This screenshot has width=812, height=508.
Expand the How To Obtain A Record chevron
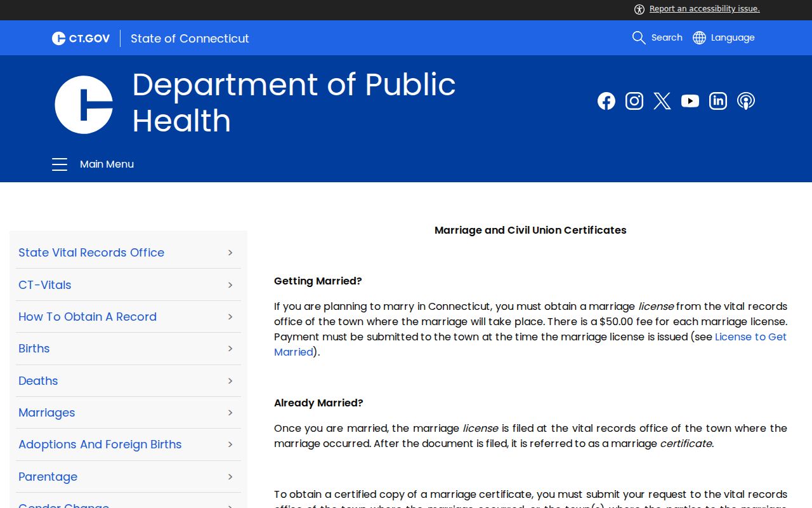coord(230,317)
